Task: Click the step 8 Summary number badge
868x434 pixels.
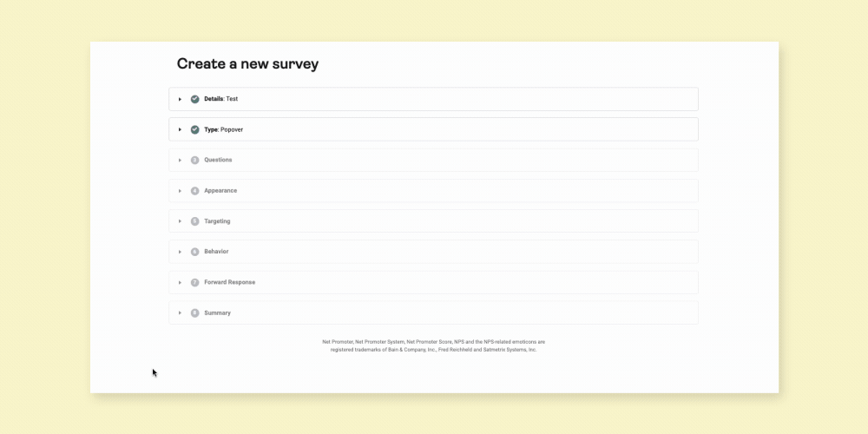Action: click(x=194, y=312)
